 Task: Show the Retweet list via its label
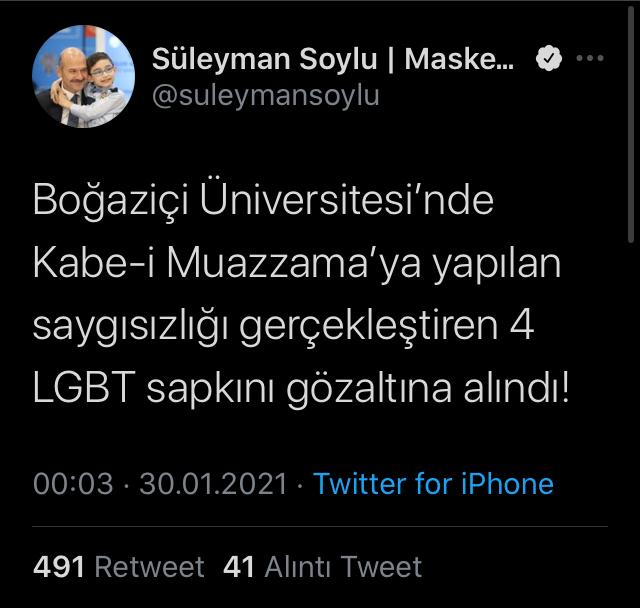coord(149,567)
